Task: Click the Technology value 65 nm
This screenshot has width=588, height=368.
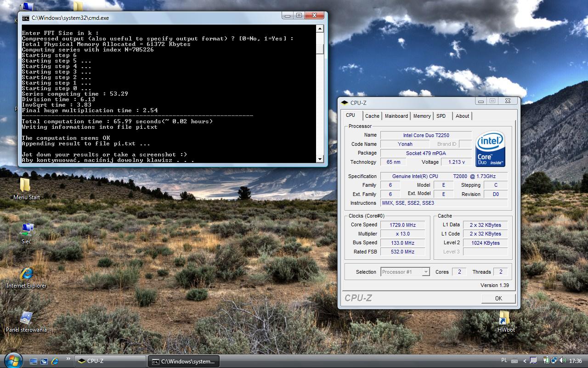Action: (394, 162)
